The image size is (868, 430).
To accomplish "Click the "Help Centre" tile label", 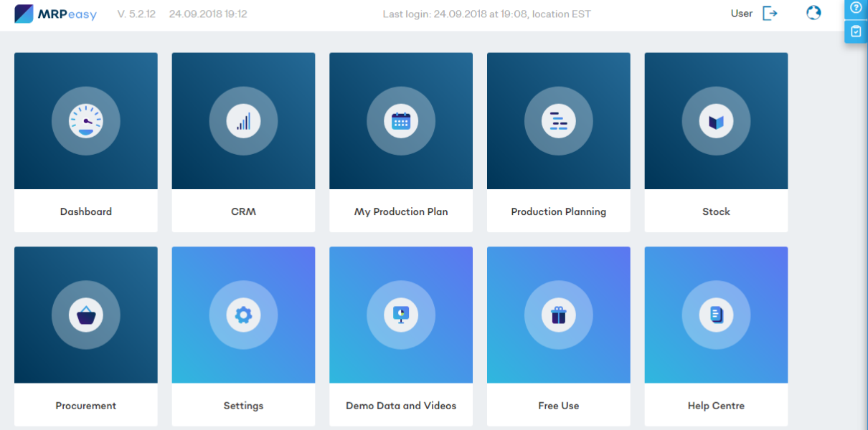I will coord(716,406).
